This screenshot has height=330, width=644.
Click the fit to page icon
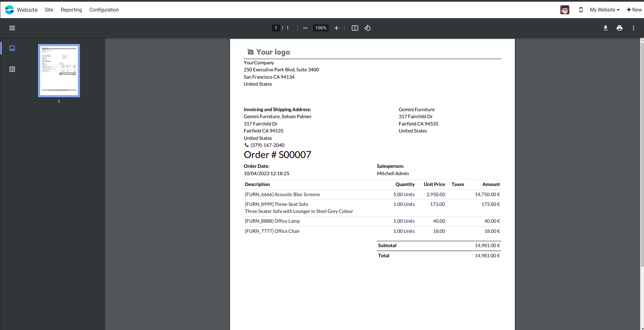pos(355,28)
